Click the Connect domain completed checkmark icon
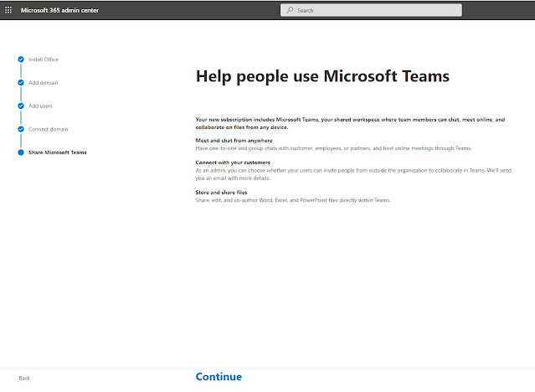This screenshot has width=535, height=392. (x=21, y=129)
